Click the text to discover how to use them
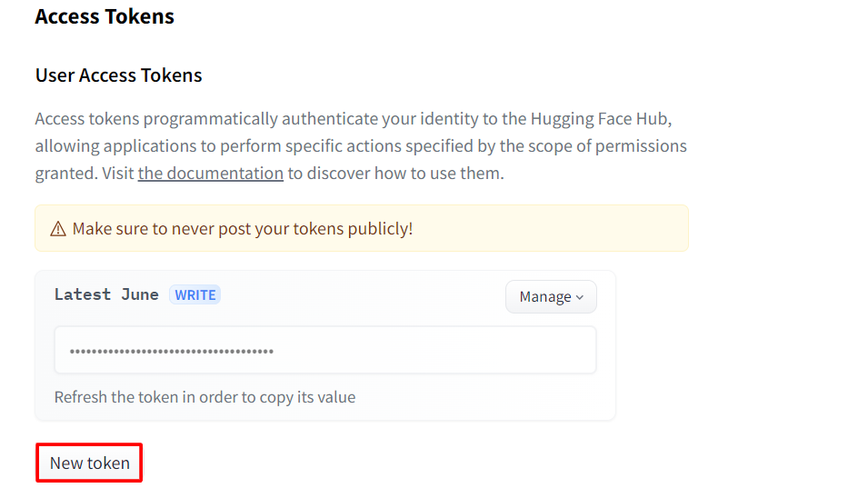 coord(395,174)
